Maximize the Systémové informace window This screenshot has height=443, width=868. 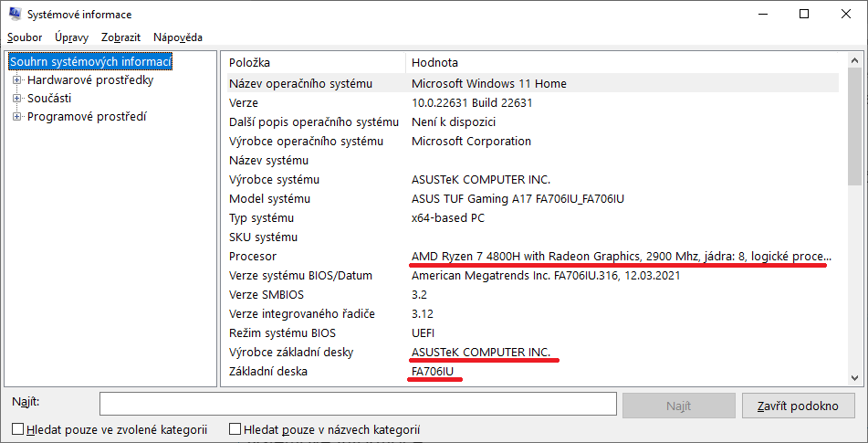804,15
